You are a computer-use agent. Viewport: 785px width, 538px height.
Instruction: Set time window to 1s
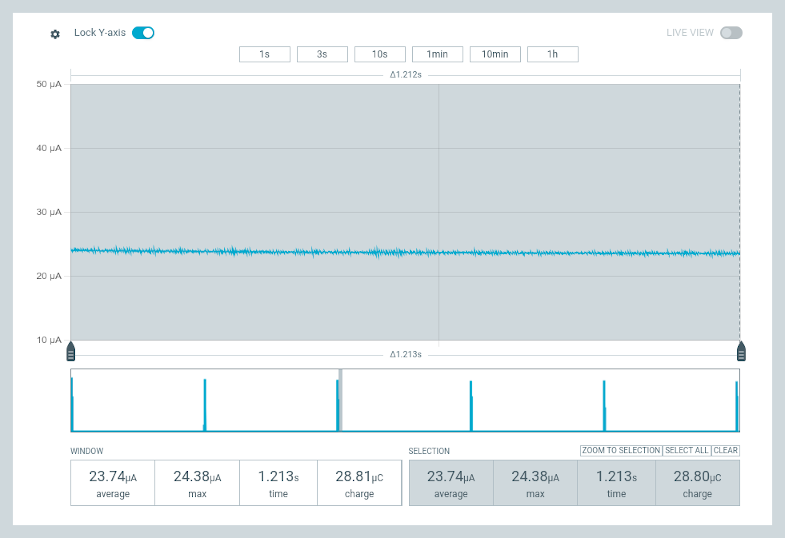pos(264,54)
